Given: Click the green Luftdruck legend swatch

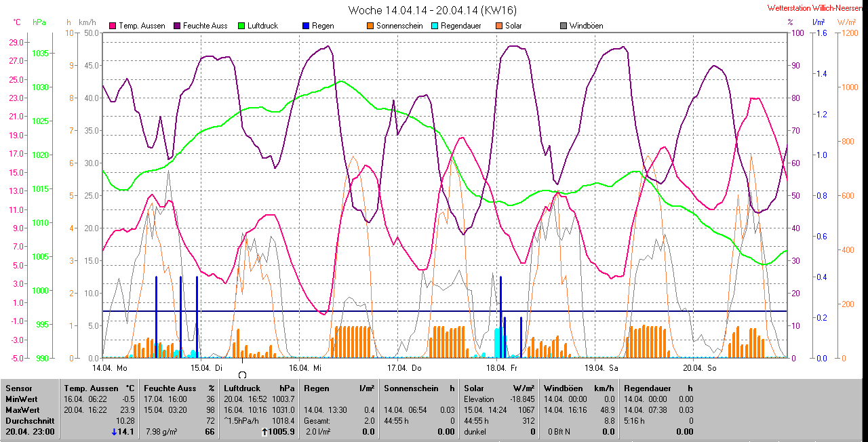Looking at the screenshot, I should click(241, 26).
